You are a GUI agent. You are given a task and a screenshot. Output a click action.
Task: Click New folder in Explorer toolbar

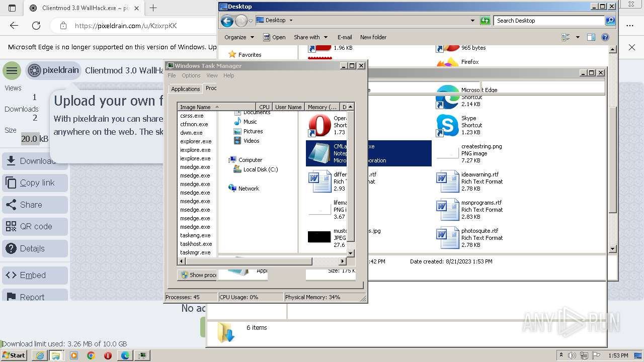pyautogui.click(x=373, y=37)
